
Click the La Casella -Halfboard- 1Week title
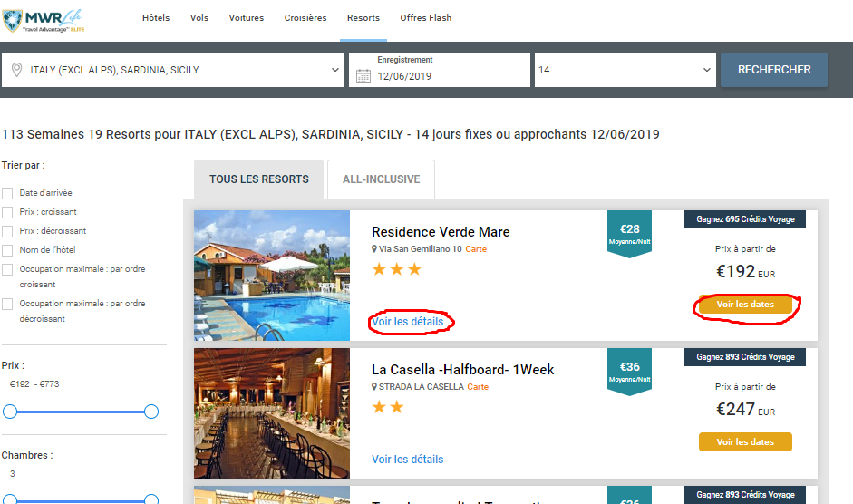point(463,370)
